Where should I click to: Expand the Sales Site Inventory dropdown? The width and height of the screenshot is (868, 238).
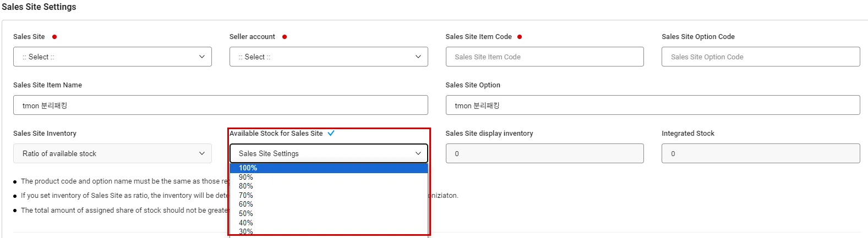(112, 153)
